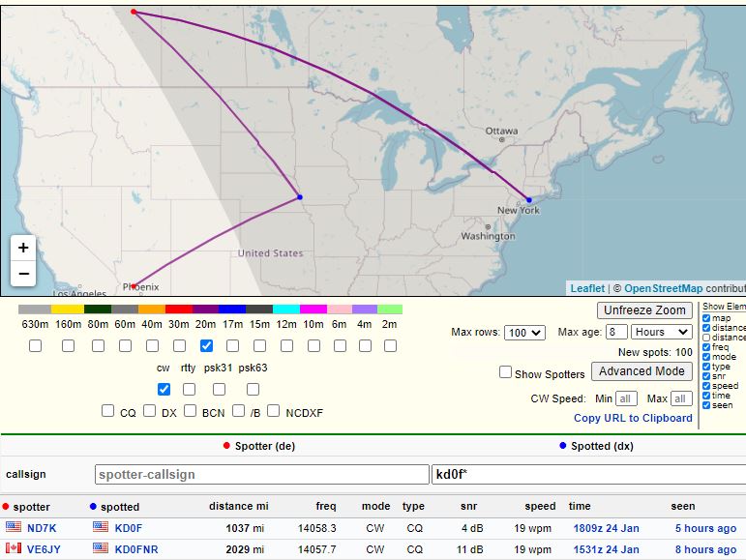Click the freq column header

pos(326,506)
